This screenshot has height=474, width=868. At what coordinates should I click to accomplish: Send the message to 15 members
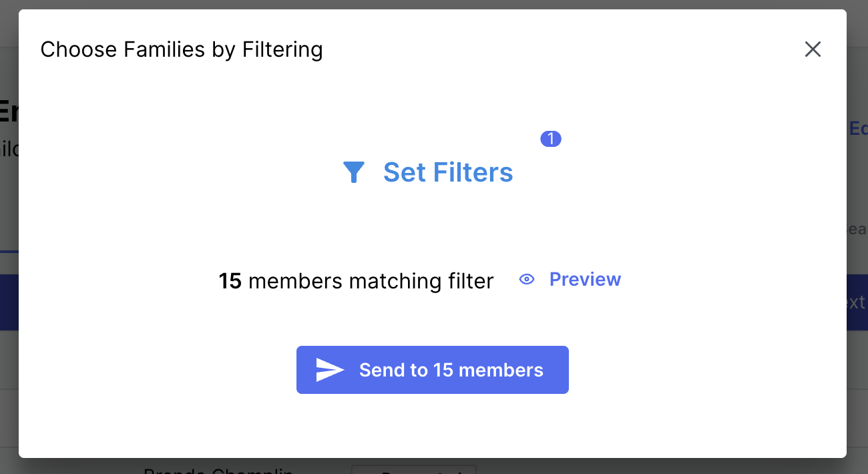(x=432, y=369)
